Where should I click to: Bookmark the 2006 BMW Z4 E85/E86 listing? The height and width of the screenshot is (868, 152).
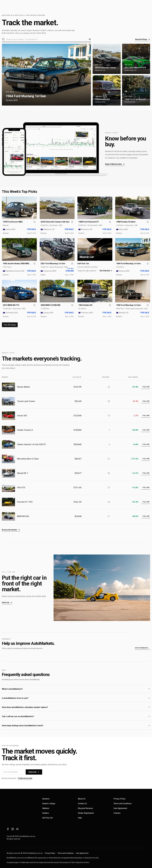click(72, 305)
